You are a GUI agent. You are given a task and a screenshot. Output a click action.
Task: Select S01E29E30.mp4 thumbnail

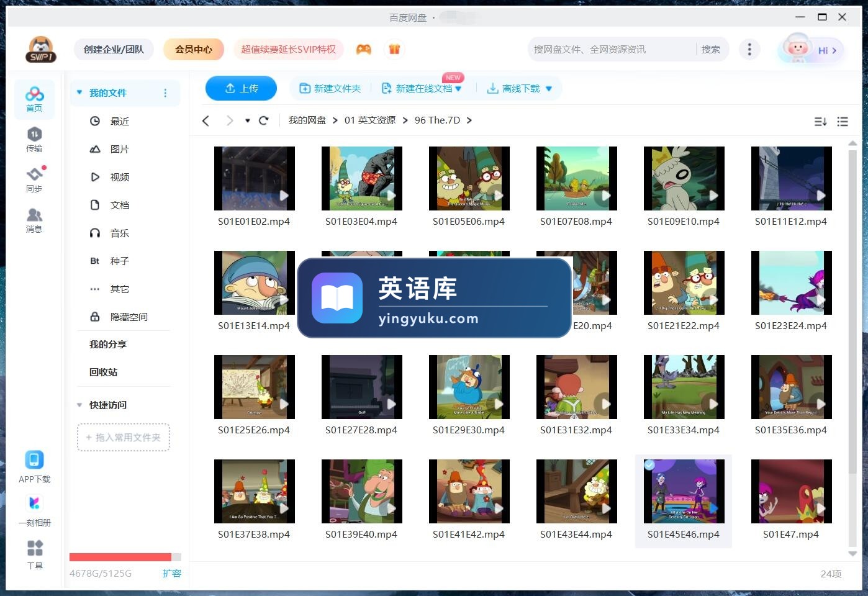pos(469,387)
